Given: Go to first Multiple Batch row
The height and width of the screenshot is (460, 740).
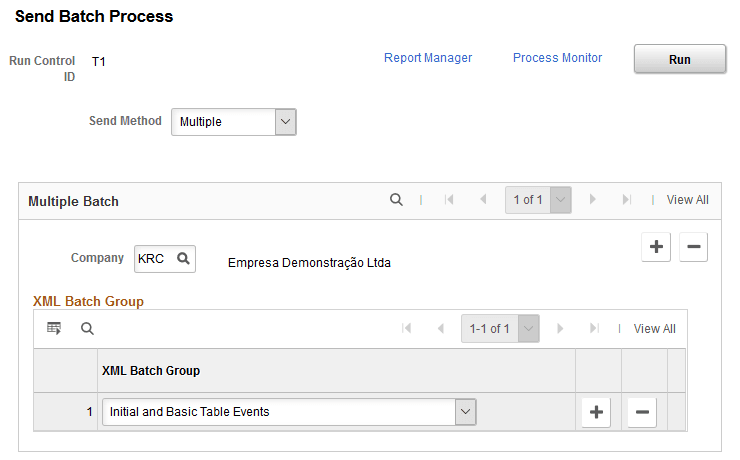Looking at the screenshot, I should point(449,200).
